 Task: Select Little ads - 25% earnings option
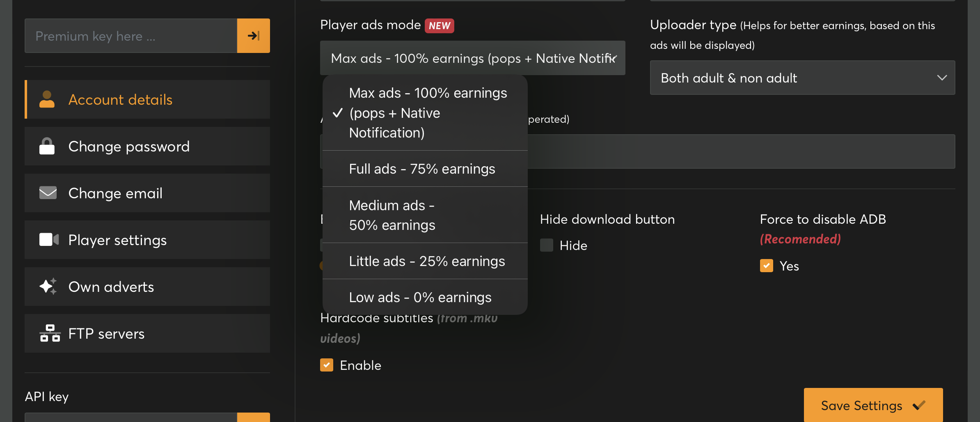(427, 261)
